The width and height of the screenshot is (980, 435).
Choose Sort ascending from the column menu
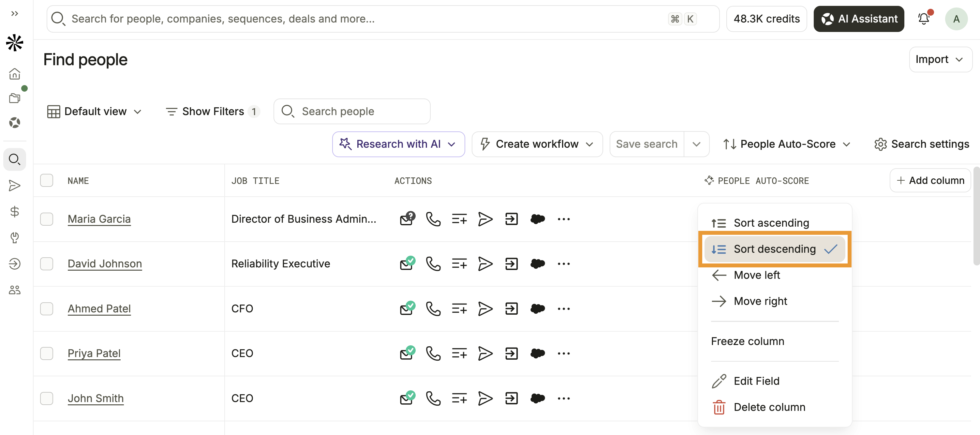point(775,223)
